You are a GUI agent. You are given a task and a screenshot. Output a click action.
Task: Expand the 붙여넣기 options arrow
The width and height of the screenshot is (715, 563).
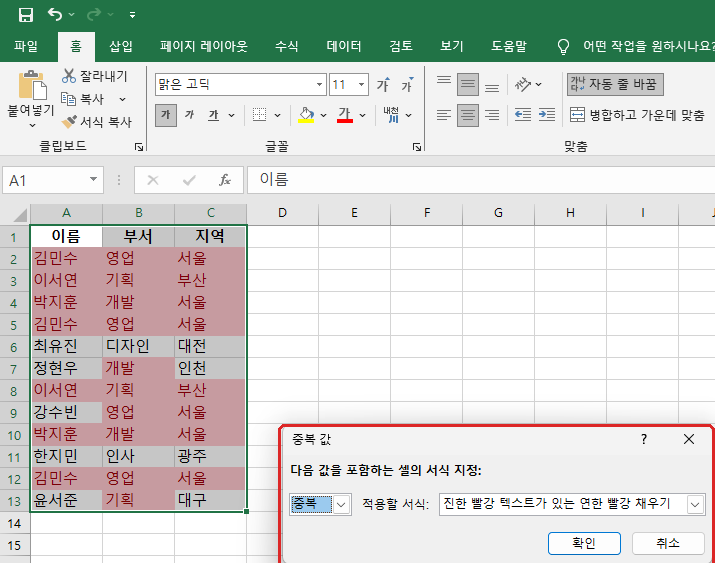coord(32,125)
